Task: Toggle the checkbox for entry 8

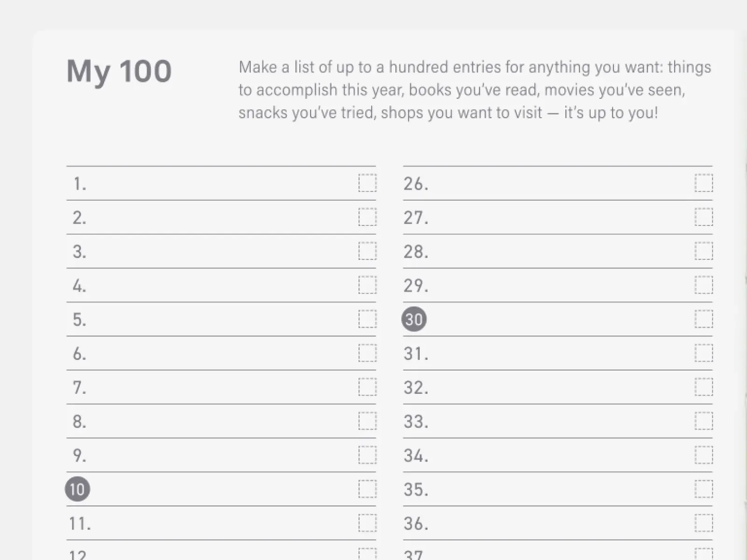Action: tap(367, 421)
